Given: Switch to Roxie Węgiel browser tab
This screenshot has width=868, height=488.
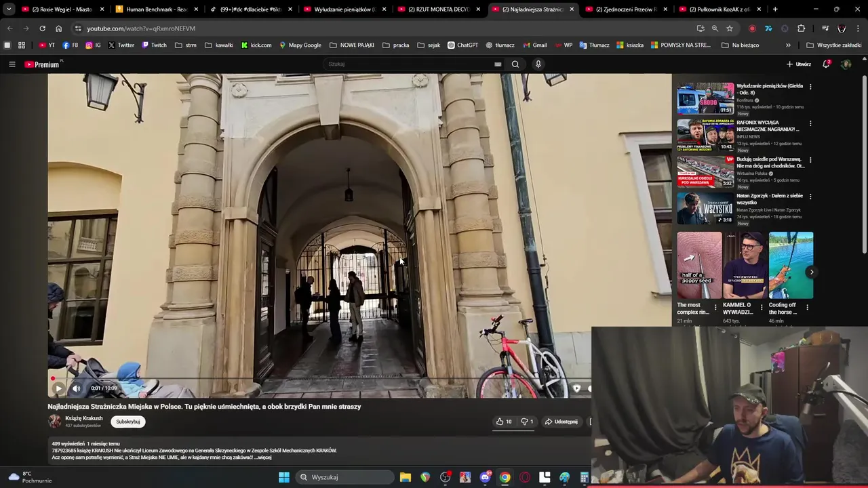Looking at the screenshot, I should pyautogui.click(x=63, y=9).
